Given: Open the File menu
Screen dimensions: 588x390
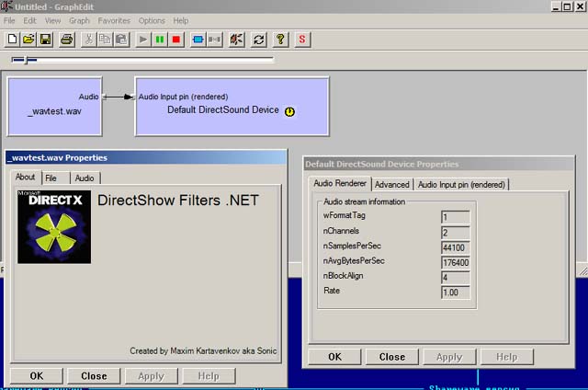Looking at the screenshot, I should (9, 20).
